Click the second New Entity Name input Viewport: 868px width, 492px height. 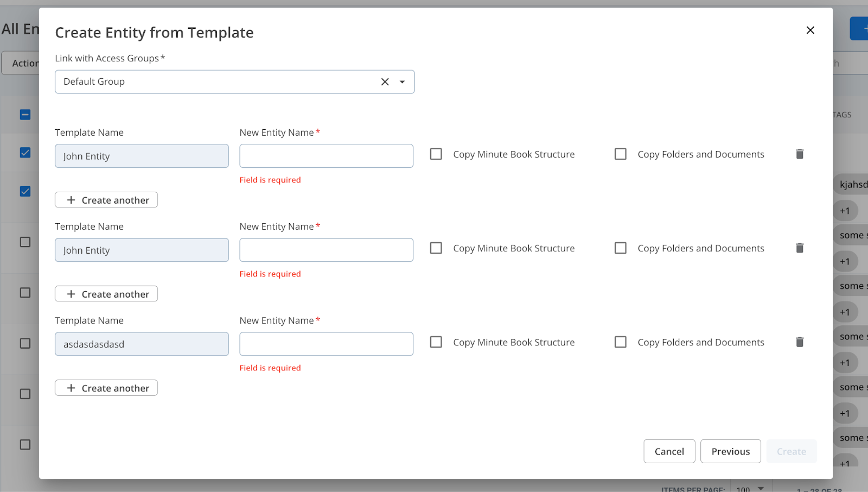326,250
